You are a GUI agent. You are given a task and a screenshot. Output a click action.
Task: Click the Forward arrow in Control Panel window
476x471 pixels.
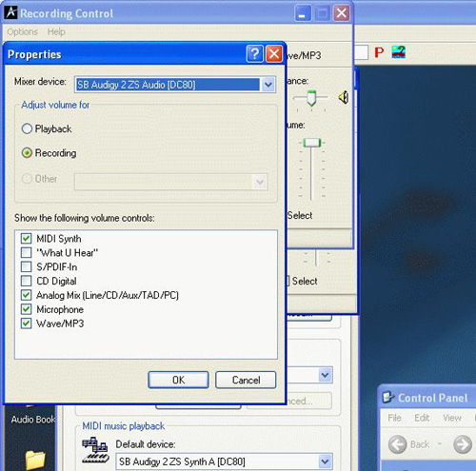pyautogui.click(x=463, y=444)
